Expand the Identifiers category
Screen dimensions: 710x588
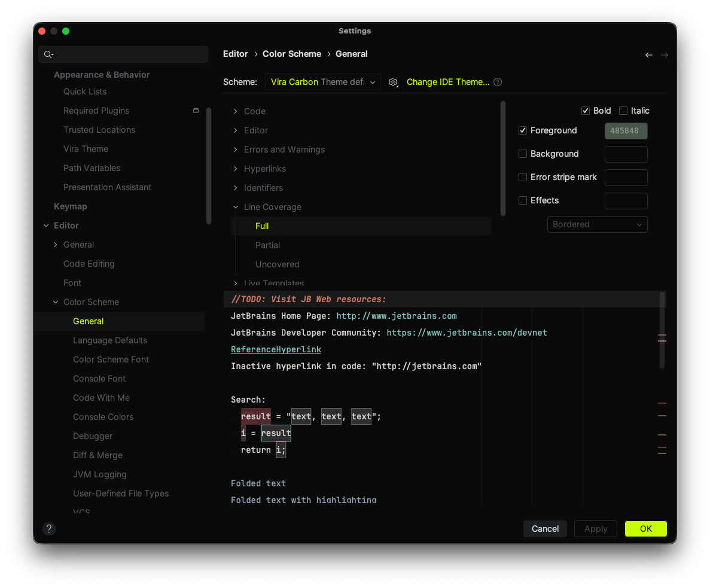click(236, 187)
